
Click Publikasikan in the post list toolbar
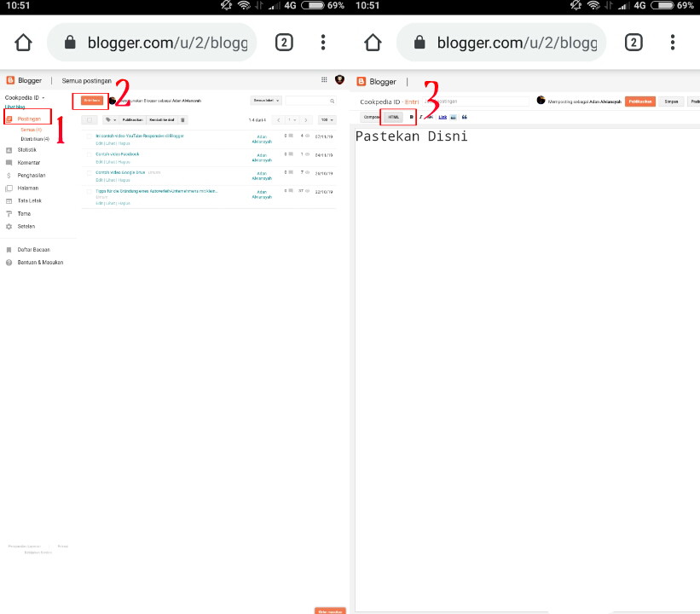(x=132, y=119)
